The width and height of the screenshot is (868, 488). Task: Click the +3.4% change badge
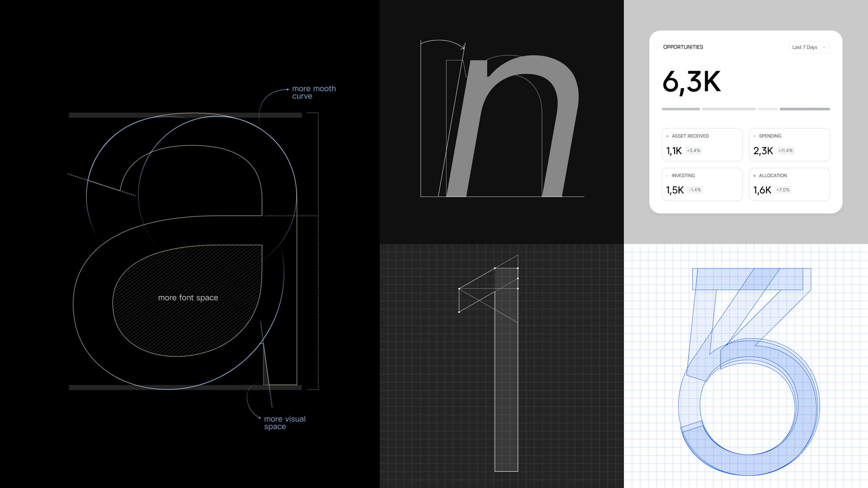tap(693, 151)
